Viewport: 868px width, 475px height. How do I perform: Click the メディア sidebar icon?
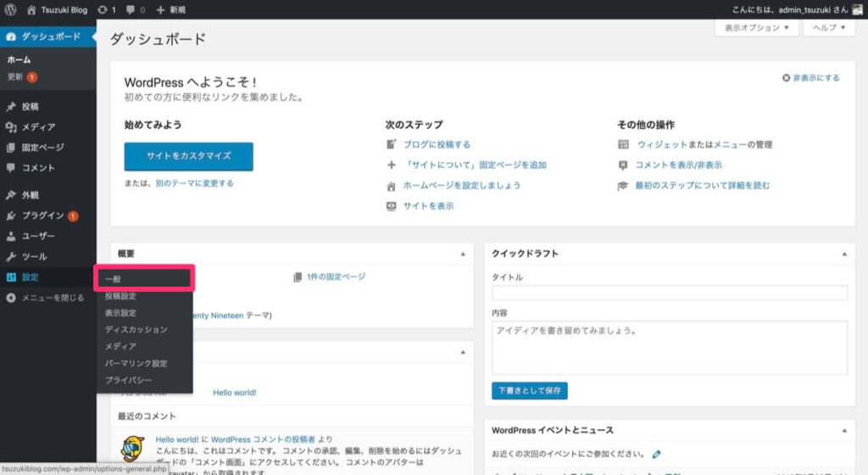point(11,126)
